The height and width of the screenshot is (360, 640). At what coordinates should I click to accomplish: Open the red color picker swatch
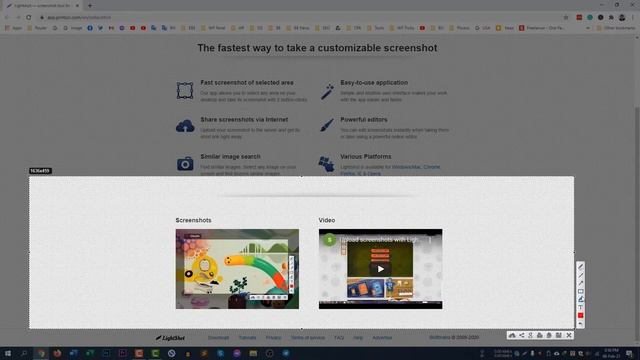click(x=580, y=316)
